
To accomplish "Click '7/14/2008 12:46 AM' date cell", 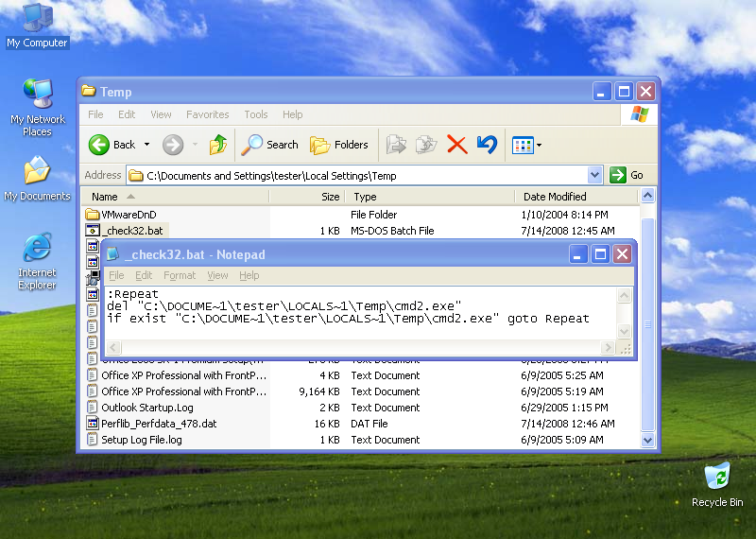I will tap(568, 424).
